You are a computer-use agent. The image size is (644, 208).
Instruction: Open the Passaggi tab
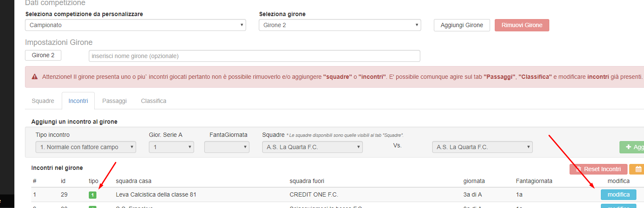click(x=114, y=101)
